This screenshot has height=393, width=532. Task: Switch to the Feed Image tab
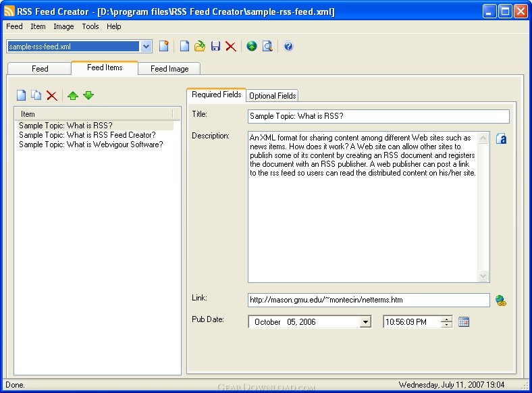tap(169, 69)
